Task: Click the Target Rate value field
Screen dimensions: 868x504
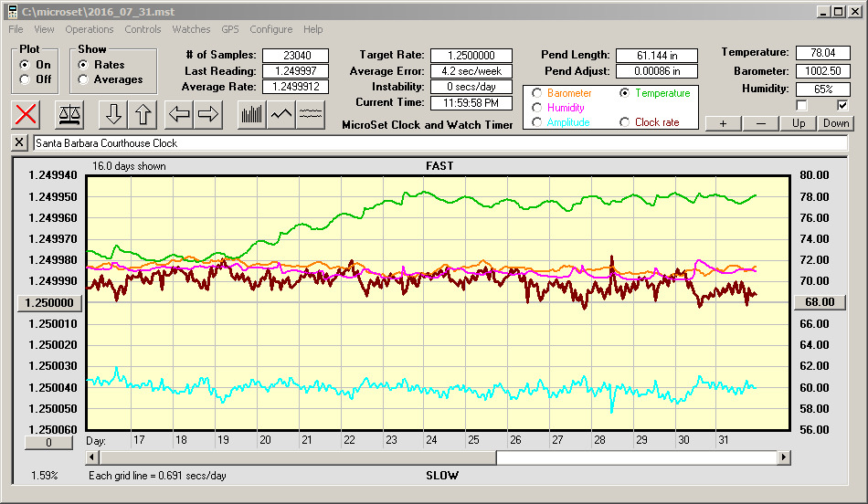Action: click(x=471, y=56)
